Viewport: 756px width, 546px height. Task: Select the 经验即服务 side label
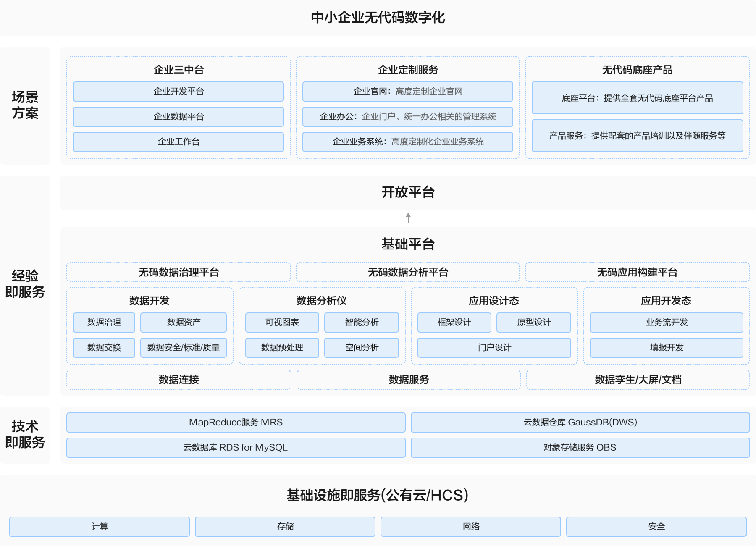pyautogui.click(x=25, y=284)
